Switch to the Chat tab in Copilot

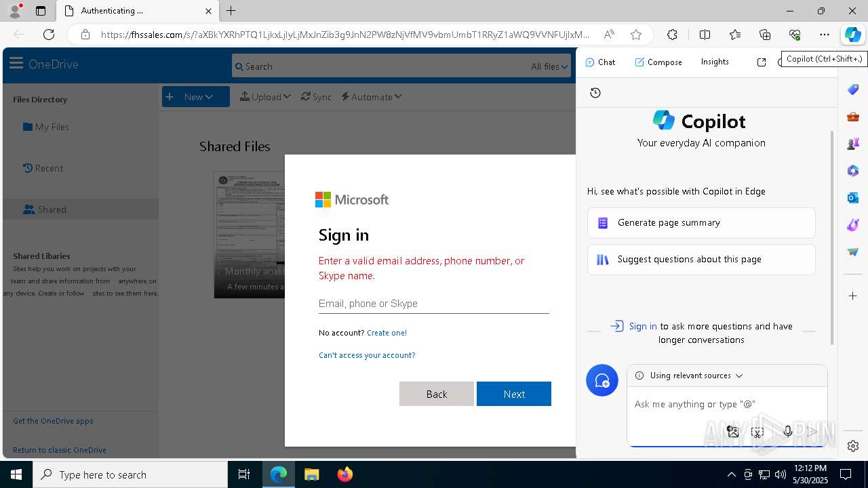click(x=600, y=62)
